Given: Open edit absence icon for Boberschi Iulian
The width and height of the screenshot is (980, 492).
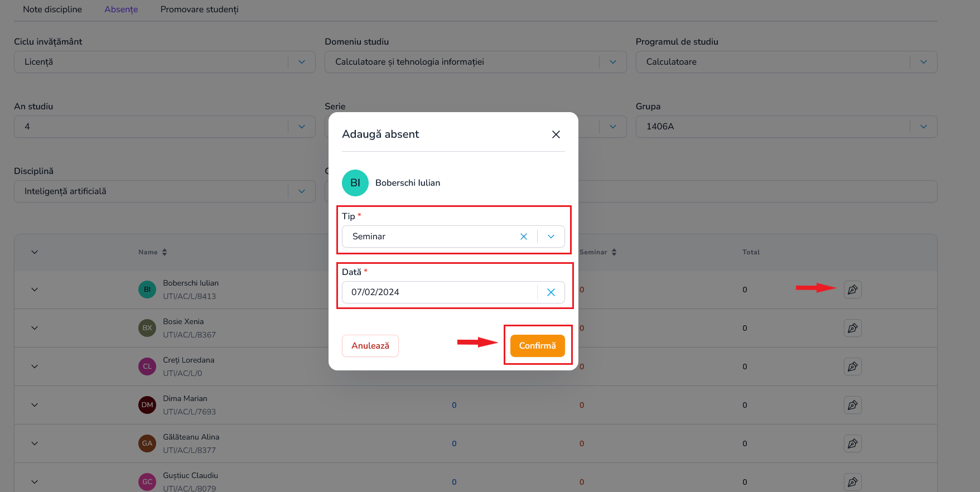Looking at the screenshot, I should (852, 290).
